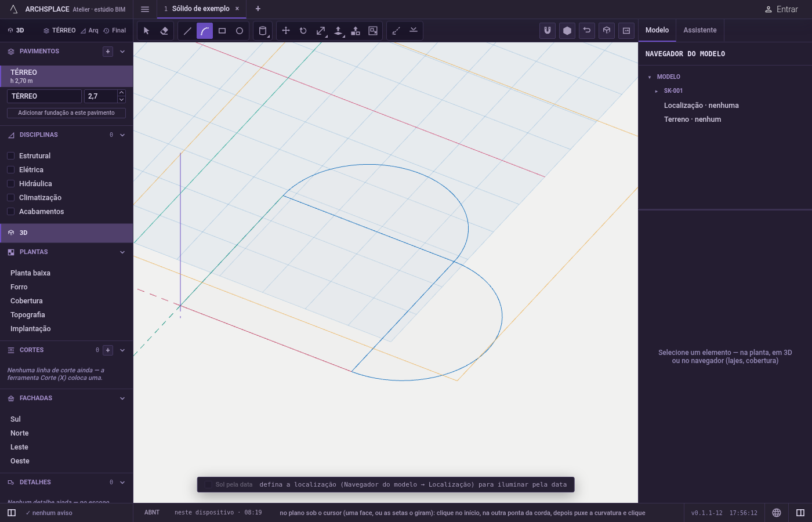Toggle left sidebar panel icon in status bar
This screenshot has height=522, width=812.
pos(12,513)
